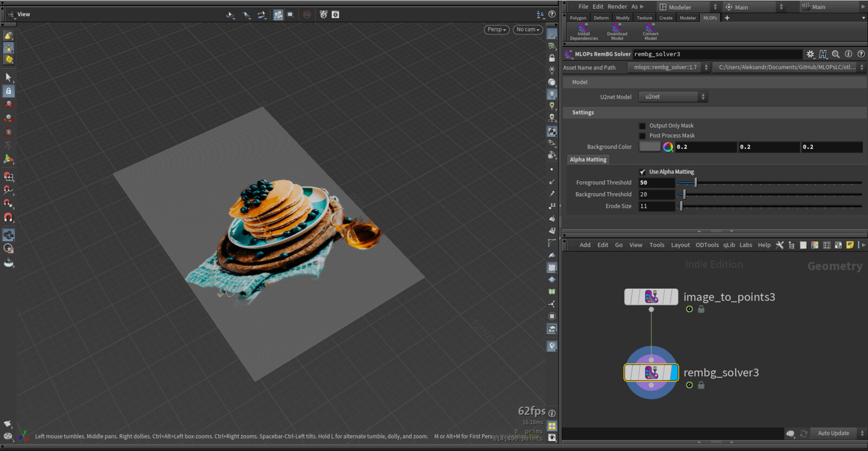Enable the Output Only Mask checkbox
Screen dimensions: 868x451
point(642,126)
